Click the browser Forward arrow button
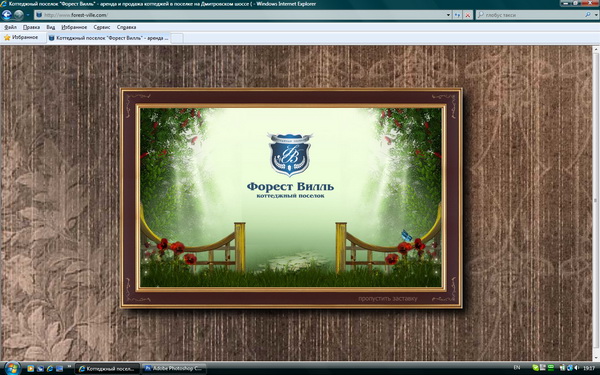The width and height of the screenshot is (600, 375). coord(18,15)
